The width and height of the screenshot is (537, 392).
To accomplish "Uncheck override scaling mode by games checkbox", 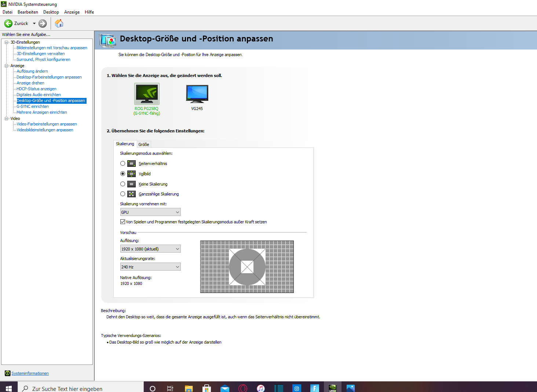I will pos(123,222).
